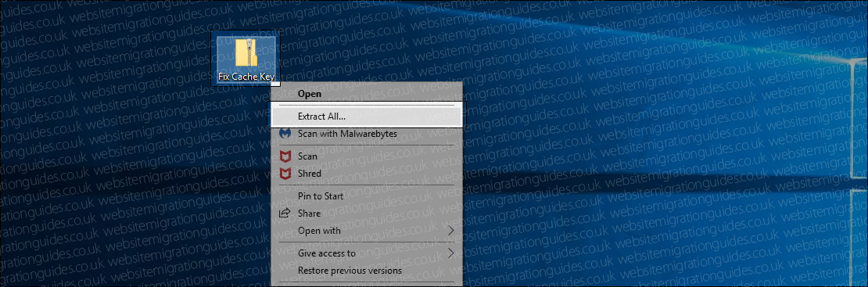
Task: Click the Malwarebytes logo icon
Action: pos(285,134)
